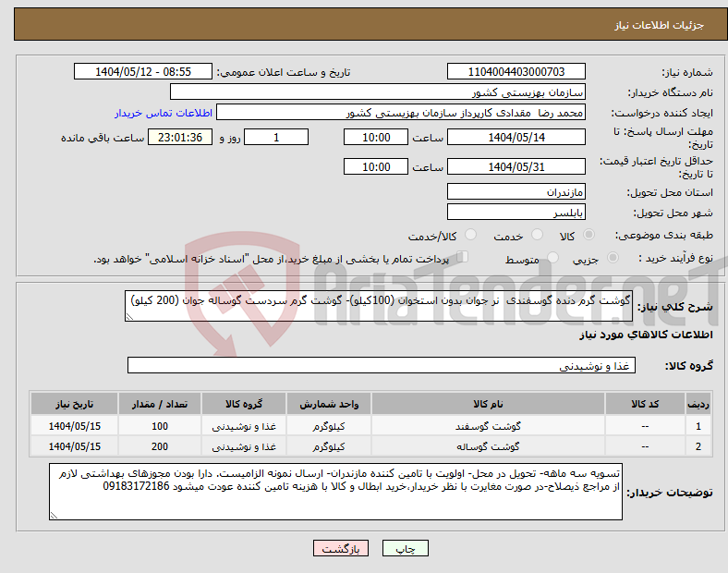The height and width of the screenshot is (573, 728).
Task: Click the چاپ (print) button
Action: point(405,548)
